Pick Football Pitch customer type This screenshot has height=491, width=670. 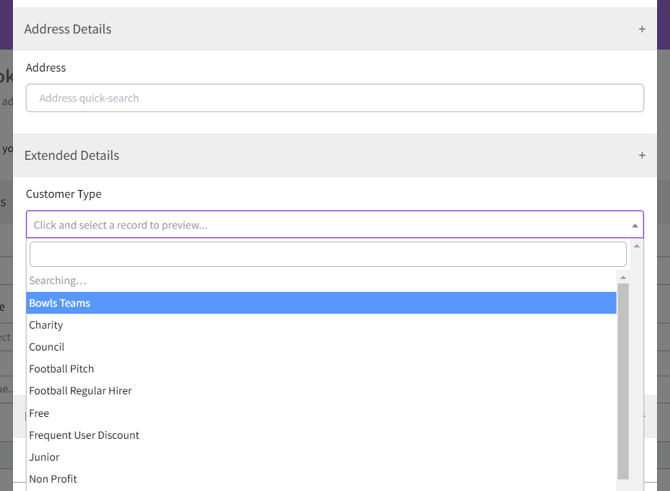pyautogui.click(x=62, y=369)
